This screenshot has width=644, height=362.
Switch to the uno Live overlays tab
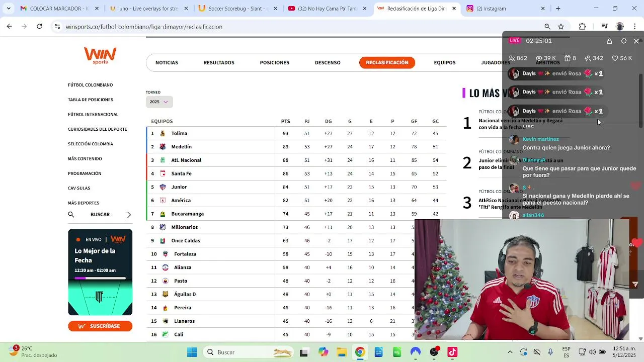(x=148, y=9)
